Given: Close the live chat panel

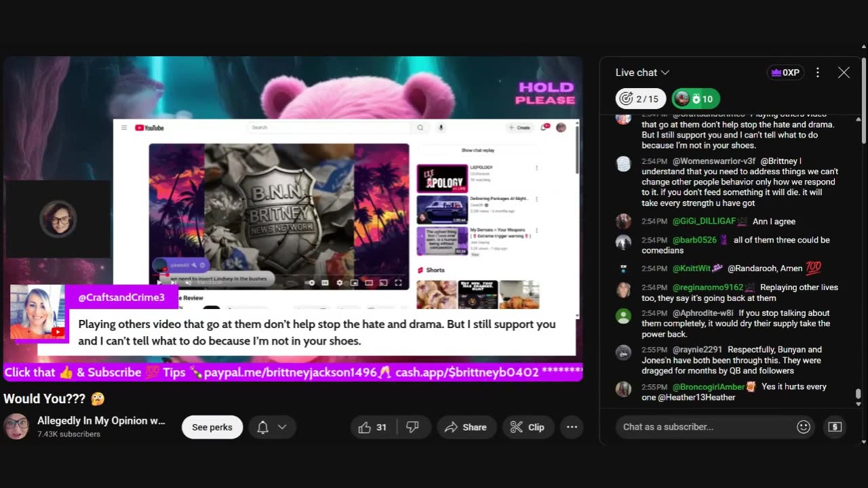Looking at the screenshot, I should 844,73.
